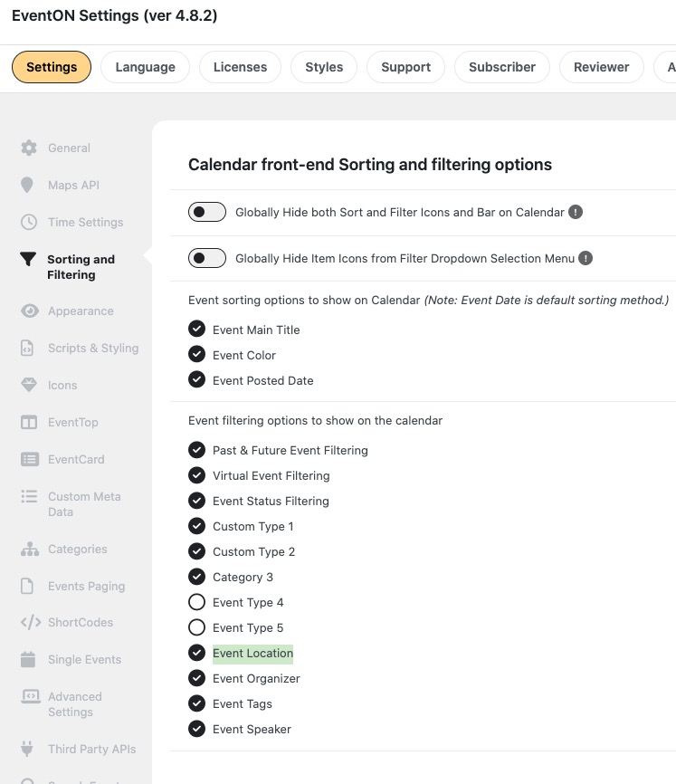Open Scripts & Styling section
Screen dimensions: 676x784
[93, 348]
